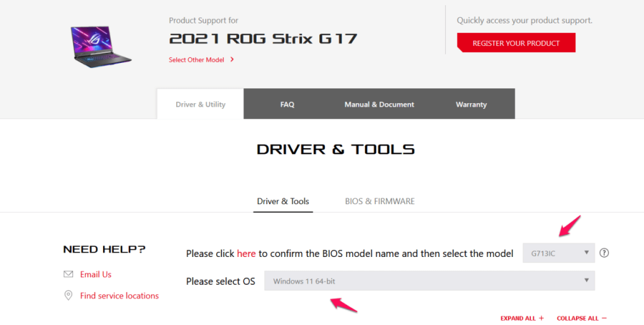This screenshot has height=325, width=644.
Task: Open the G713IC model dropdown
Action: [x=558, y=253]
